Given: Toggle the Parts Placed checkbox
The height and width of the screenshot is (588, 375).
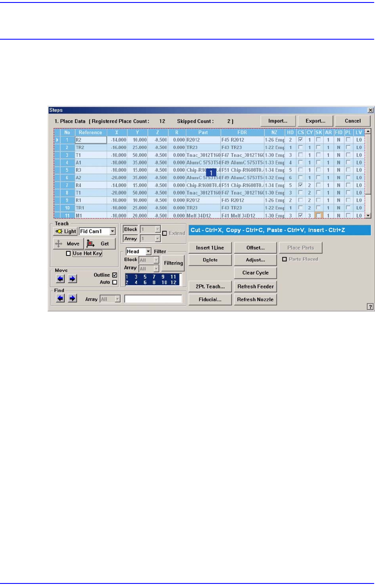Looking at the screenshot, I should [284, 259].
